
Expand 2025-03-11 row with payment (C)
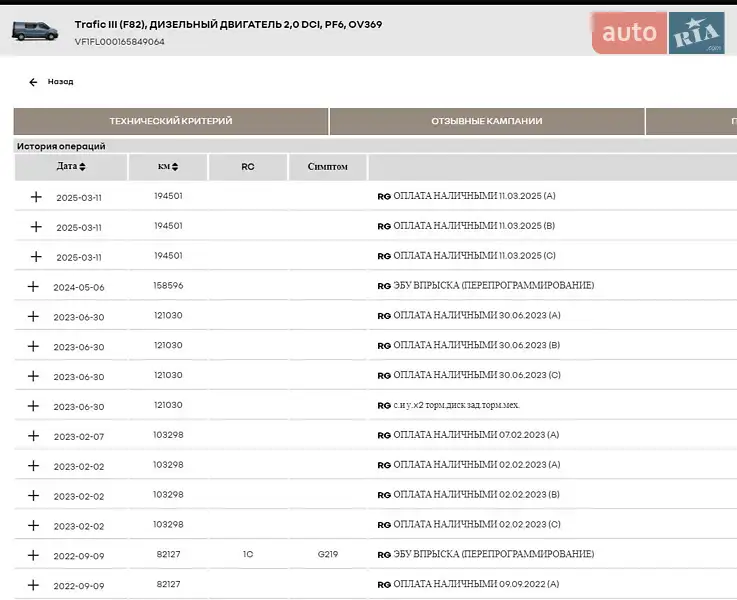point(36,257)
